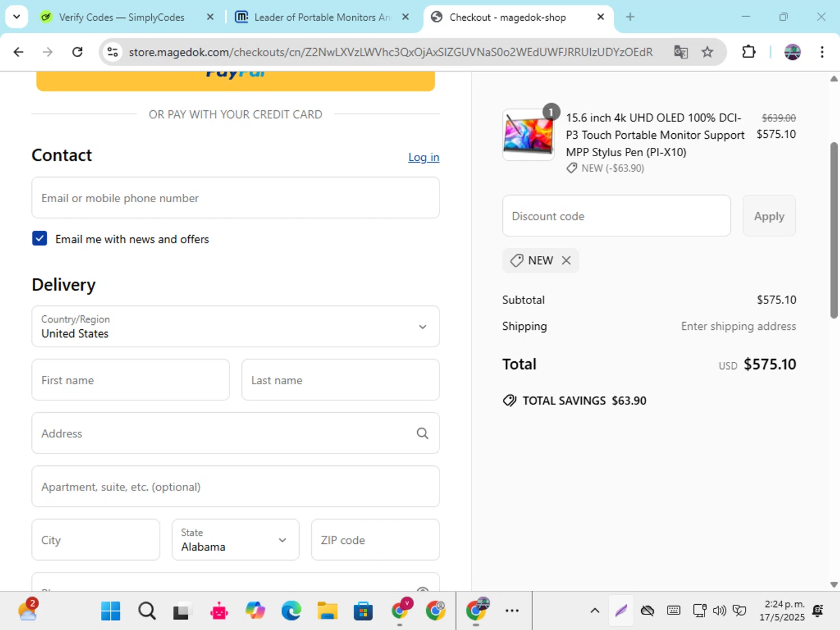
Task: Open Task View on the taskbar
Action: [x=182, y=611]
